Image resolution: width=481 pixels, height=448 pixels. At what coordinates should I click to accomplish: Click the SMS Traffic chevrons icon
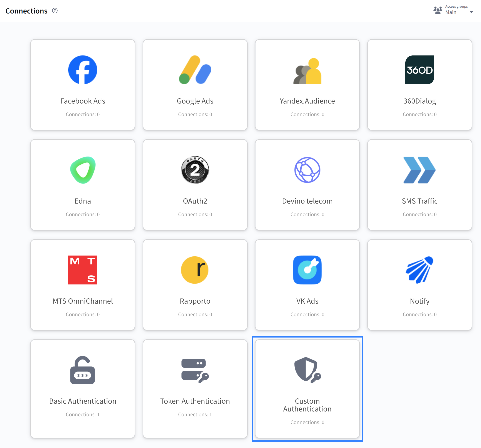pos(419,170)
